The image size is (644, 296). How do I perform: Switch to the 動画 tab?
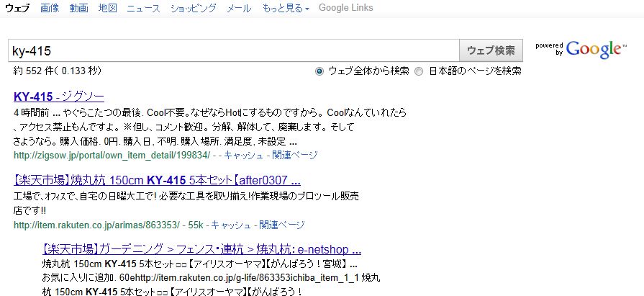pyautogui.click(x=79, y=8)
